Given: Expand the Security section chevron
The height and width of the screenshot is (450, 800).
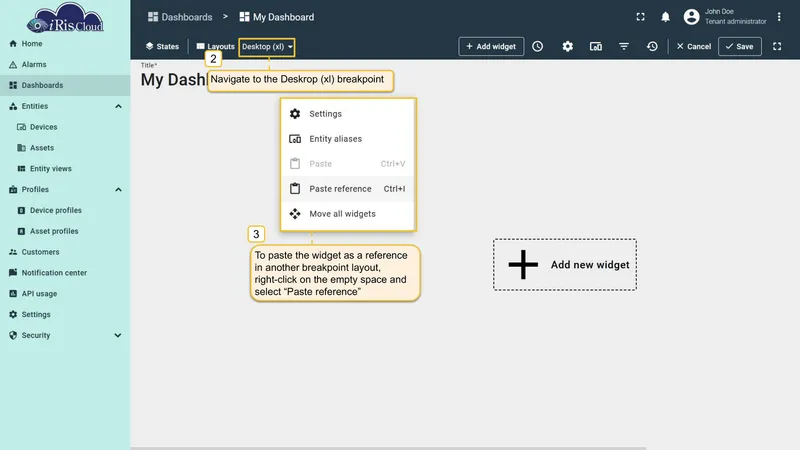Looking at the screenshot, I should point(118,335).
